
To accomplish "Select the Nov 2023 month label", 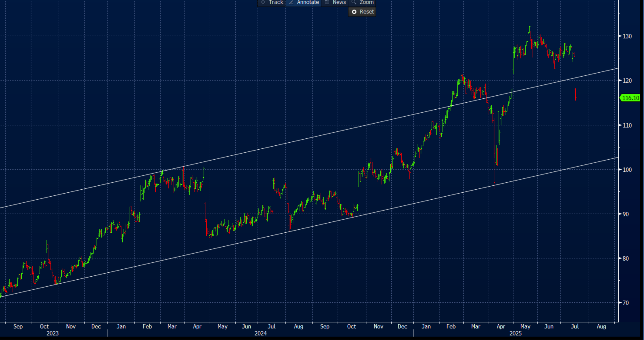I will coord(71,326).
